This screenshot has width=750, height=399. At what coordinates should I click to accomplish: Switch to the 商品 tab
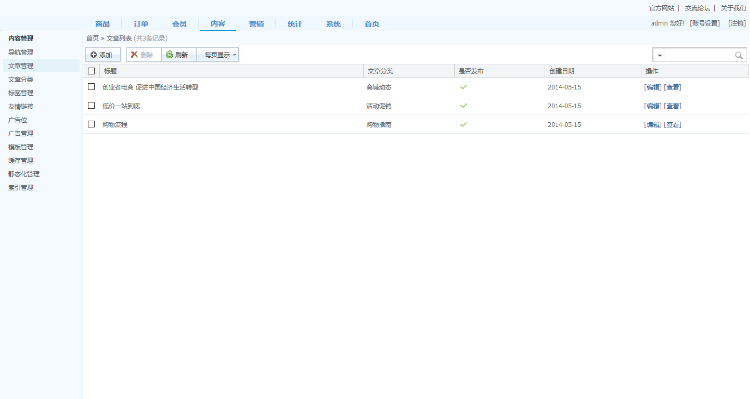(102, 24)
